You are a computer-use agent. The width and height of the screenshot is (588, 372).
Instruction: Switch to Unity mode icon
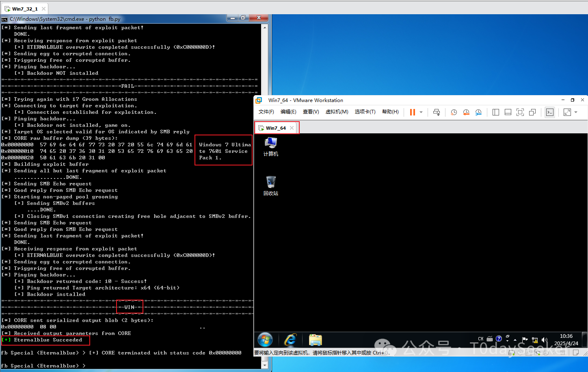click(x=532, y=112)
